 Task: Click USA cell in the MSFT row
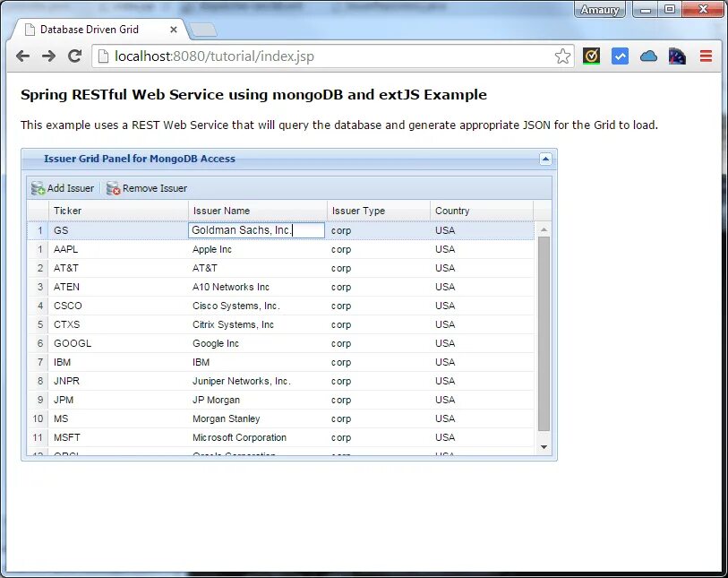click(x=482, y=437)
